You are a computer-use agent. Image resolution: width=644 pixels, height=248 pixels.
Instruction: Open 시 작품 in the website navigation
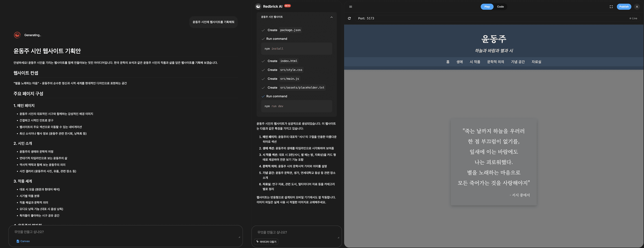coord(475,62)
